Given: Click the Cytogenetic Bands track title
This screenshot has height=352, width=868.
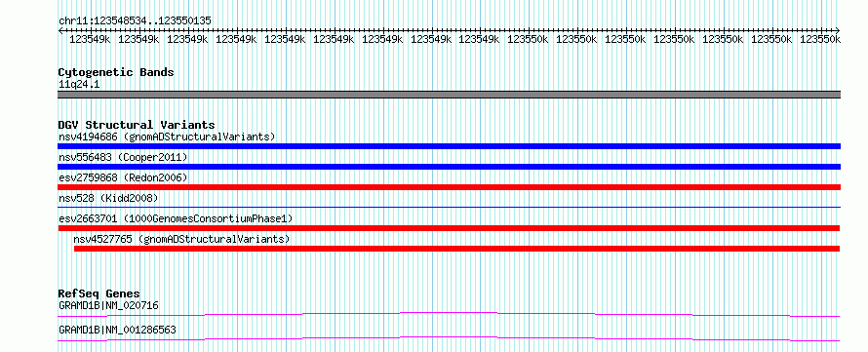Looking at the screenshot, I should point(116,72).
